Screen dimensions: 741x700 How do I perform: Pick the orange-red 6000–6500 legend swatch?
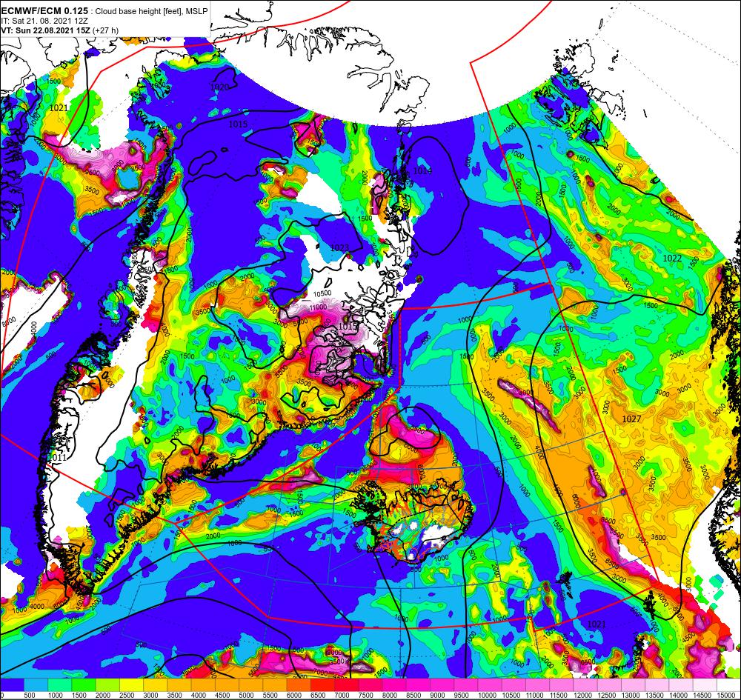299,684
